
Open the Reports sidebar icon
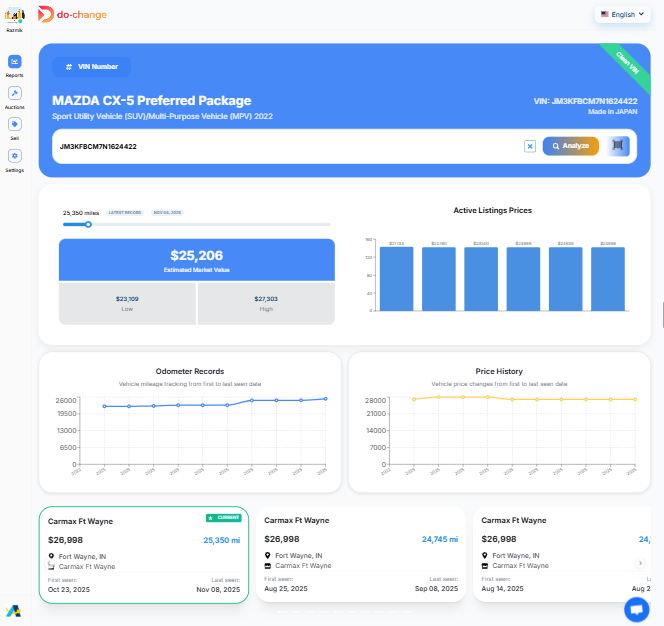click(14, 62)
